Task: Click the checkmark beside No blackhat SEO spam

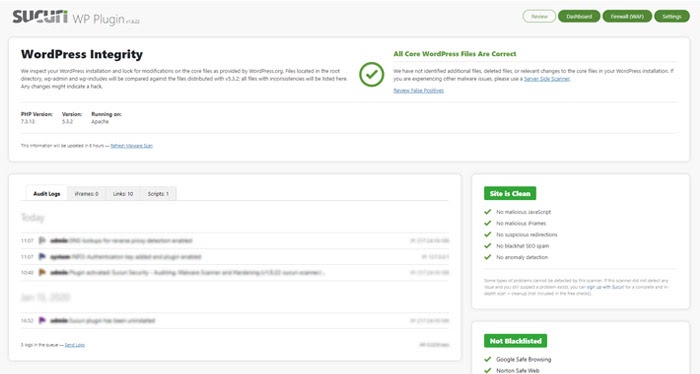Action: coord(488,245)
